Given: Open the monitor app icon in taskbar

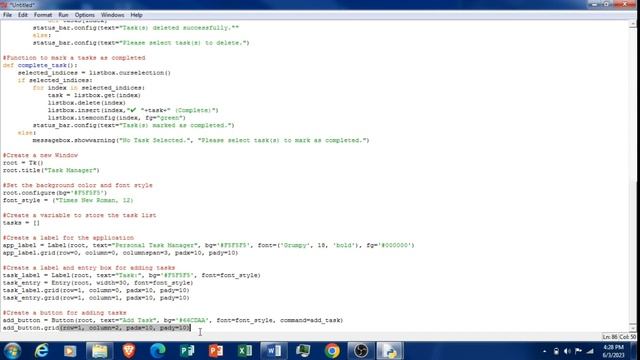Looking at the screenshot, I should (x=303, y=351).
